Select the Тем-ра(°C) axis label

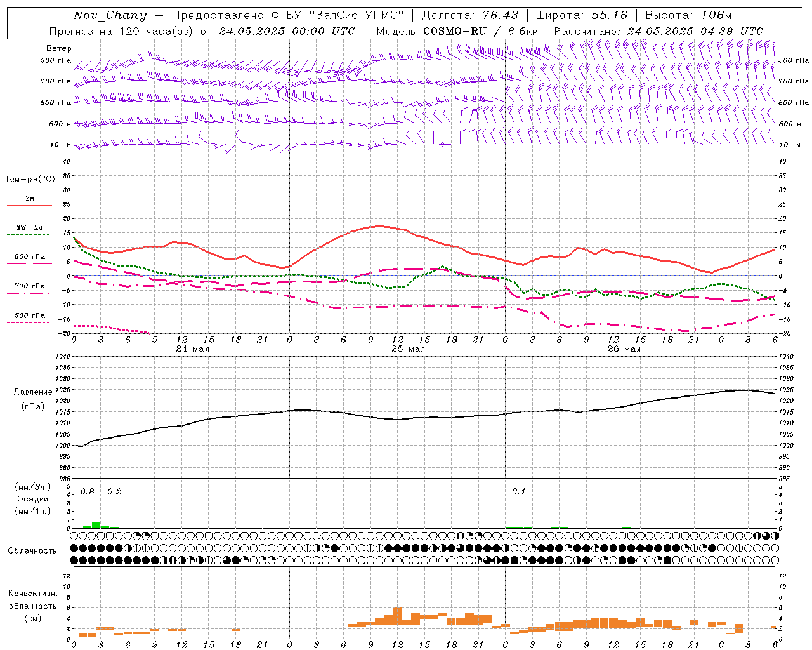[x=30, y=180]
